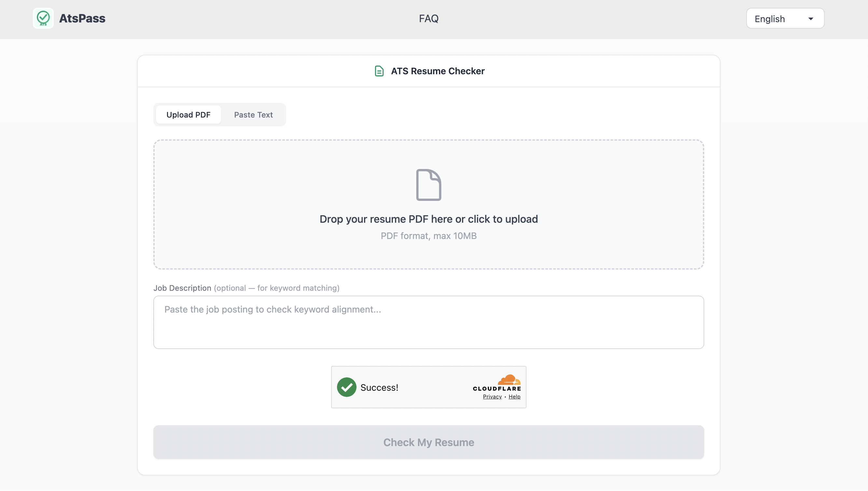This screenshot has width=868, height=491.
Task: Click the Job Description text area
Action: [428, 322]
